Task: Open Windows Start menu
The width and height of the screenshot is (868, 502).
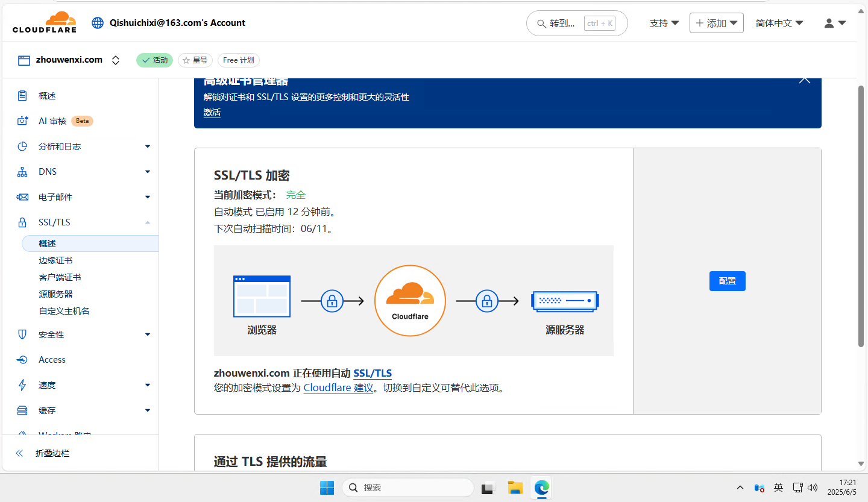Action: point(327,488)
